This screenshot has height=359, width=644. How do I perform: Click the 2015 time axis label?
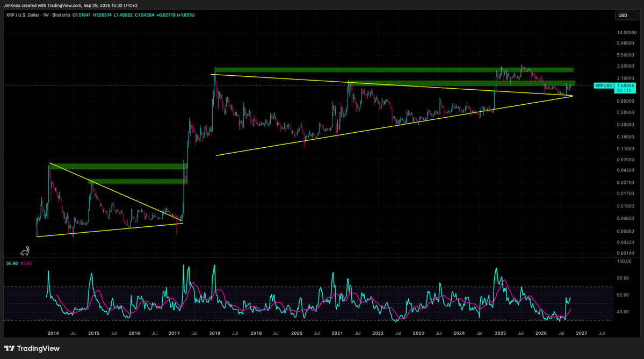93,333
